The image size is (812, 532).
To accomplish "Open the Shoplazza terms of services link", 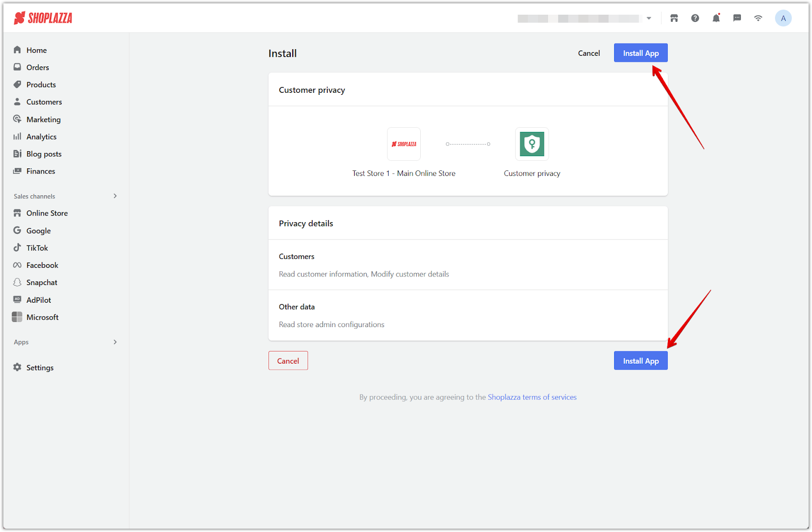I will 532,397.
